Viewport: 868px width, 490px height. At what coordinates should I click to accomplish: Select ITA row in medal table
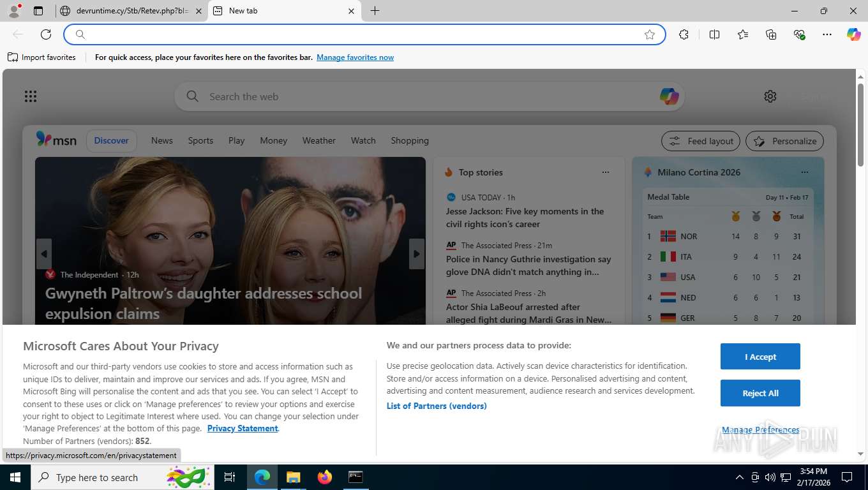(728, 256)
